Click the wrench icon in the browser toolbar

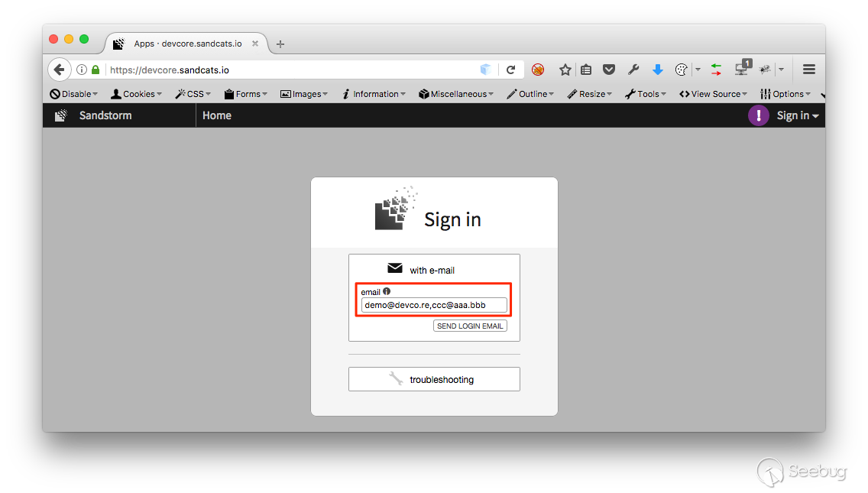[633, 70]
